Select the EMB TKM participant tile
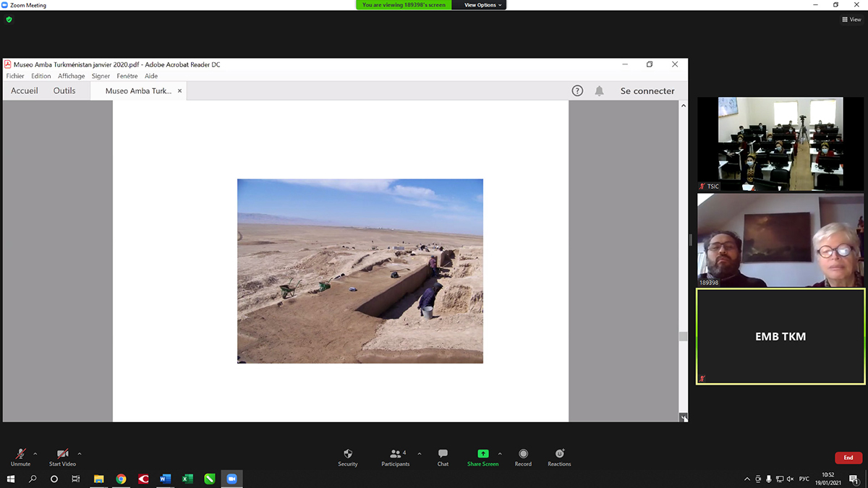Screen dimensions: 868x488 780,336
